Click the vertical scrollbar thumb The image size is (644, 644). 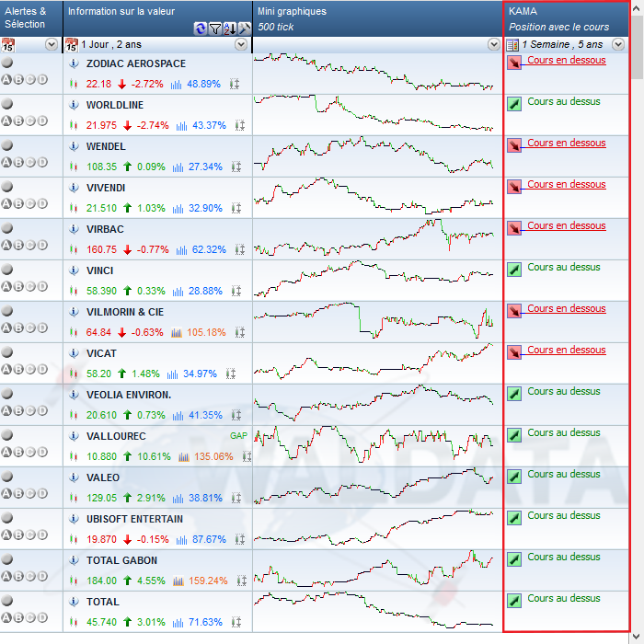point(637,47)
